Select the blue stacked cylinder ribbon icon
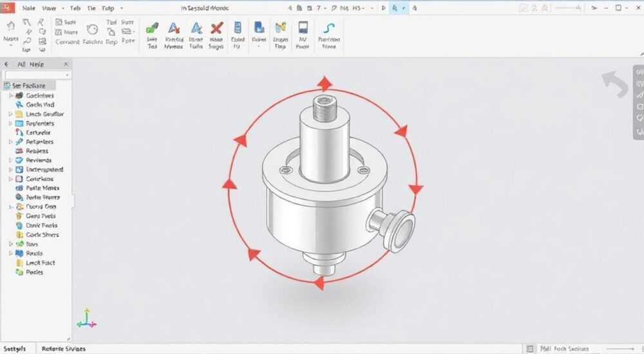 238,28
